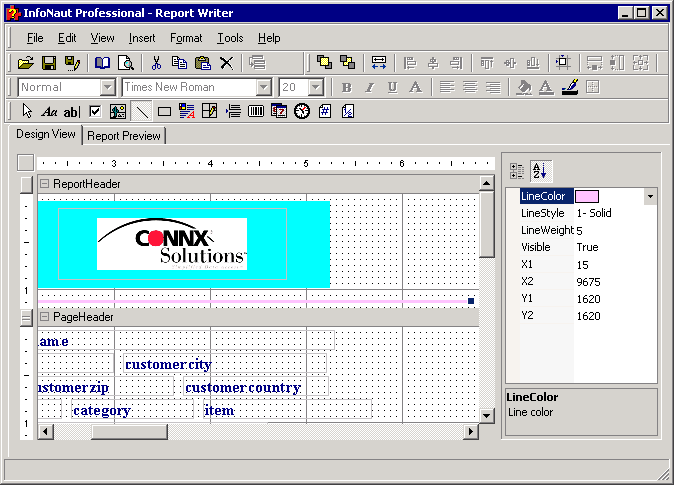The image size is (674, 485).
Task: Insert page number (#) field icon
Action: pyautogui.click(x=325, y=112)
